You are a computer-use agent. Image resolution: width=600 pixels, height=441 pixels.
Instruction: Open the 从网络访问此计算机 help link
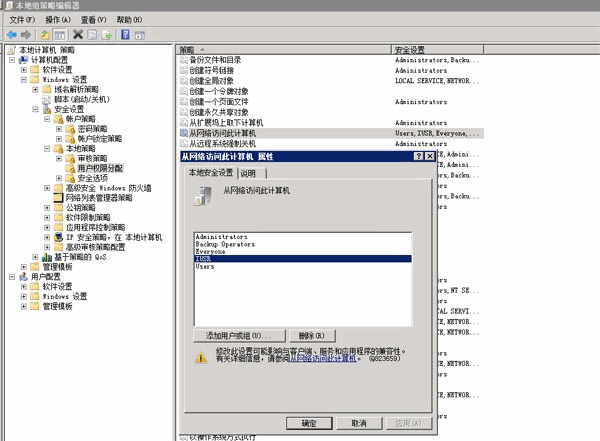(323, 359)
